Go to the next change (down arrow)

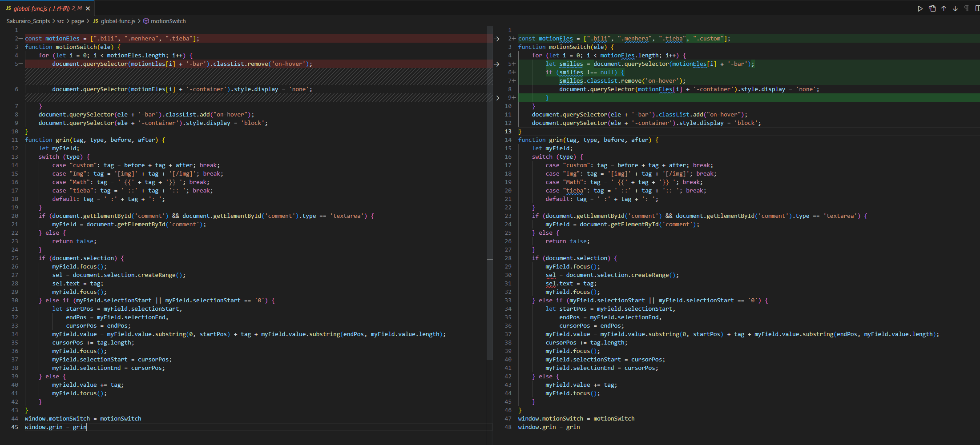click(955, 8)
